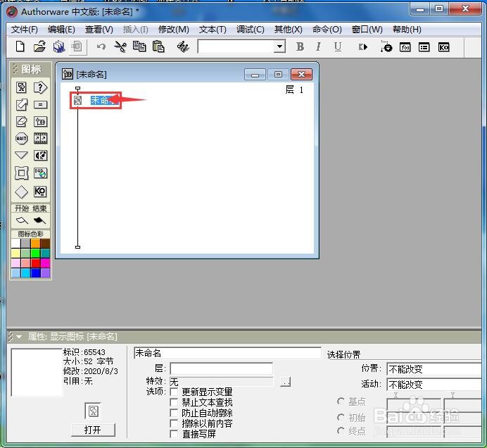487x448 pixels.
Task: Enable 防止自动擦除 checkbox
Action: 175,413
